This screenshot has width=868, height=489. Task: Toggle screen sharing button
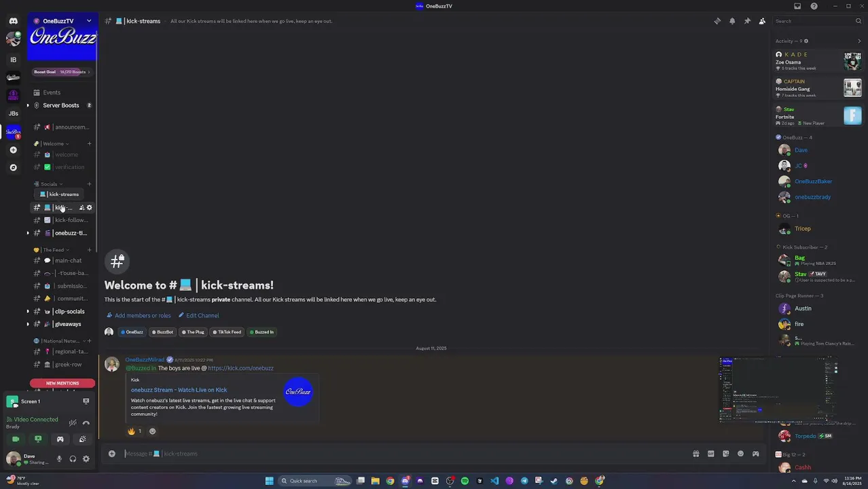tap(38, 439)
